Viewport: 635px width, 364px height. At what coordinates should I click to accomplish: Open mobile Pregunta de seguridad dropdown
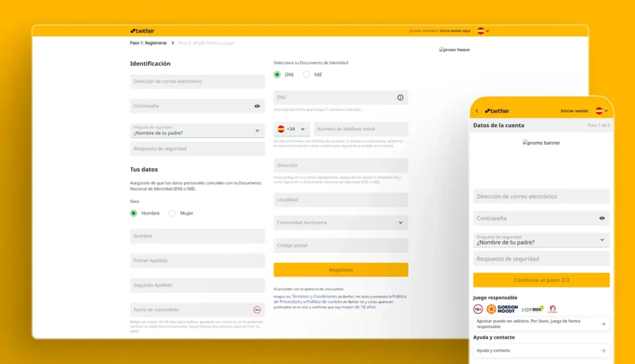pos(541,240)
